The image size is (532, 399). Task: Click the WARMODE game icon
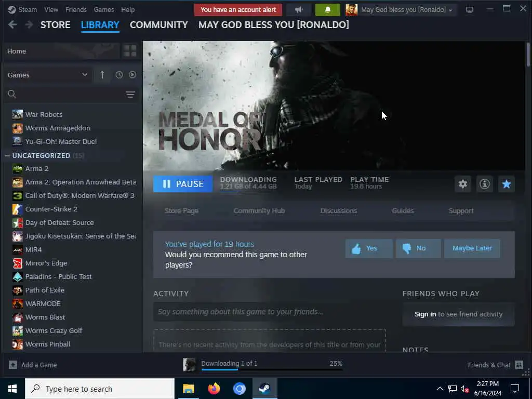pyautogui.click(x=18, y=303)
